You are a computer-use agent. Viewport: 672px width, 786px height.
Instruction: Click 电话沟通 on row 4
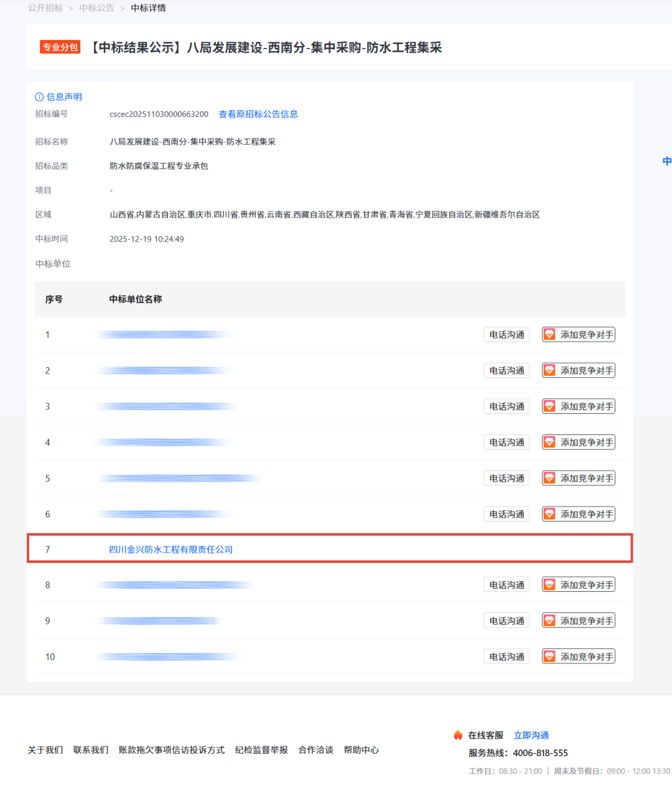coord(506,442)
